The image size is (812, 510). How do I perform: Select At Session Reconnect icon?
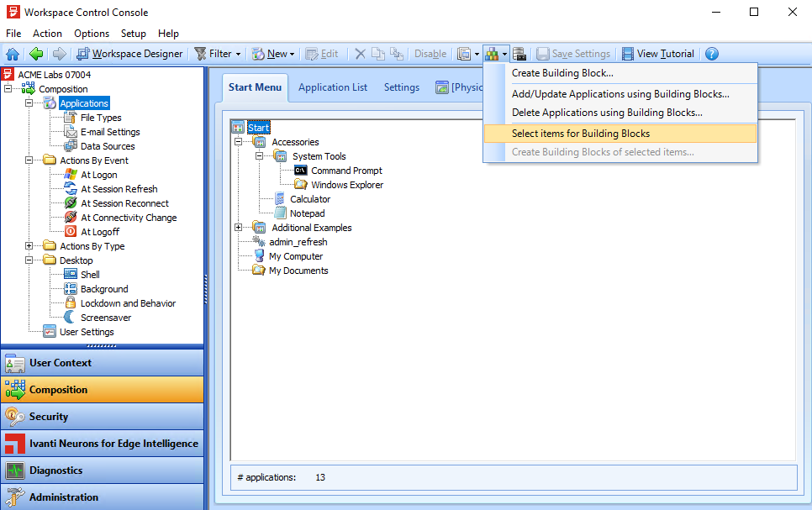(x=71, y=203)
